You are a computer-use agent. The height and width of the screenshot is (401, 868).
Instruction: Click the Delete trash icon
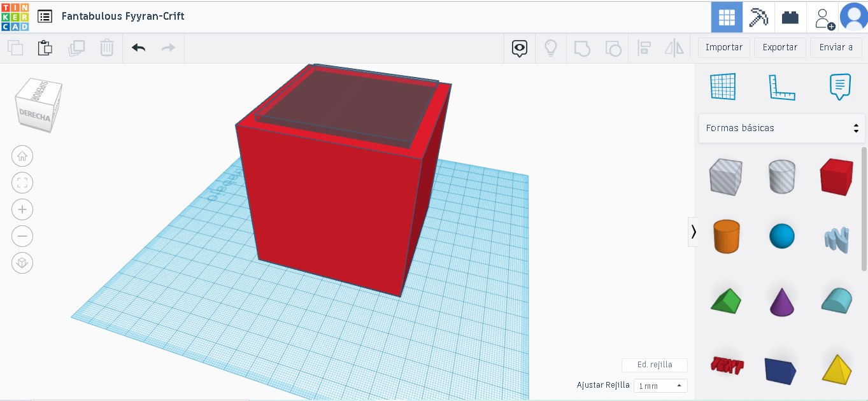coord(107,48)
